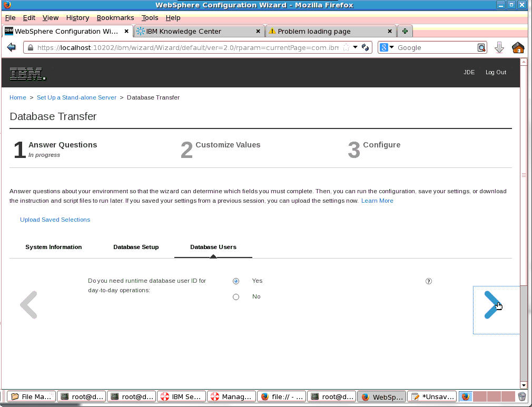
Task: Open File Manager from the taskbar
Action: [x=31, y=396]
